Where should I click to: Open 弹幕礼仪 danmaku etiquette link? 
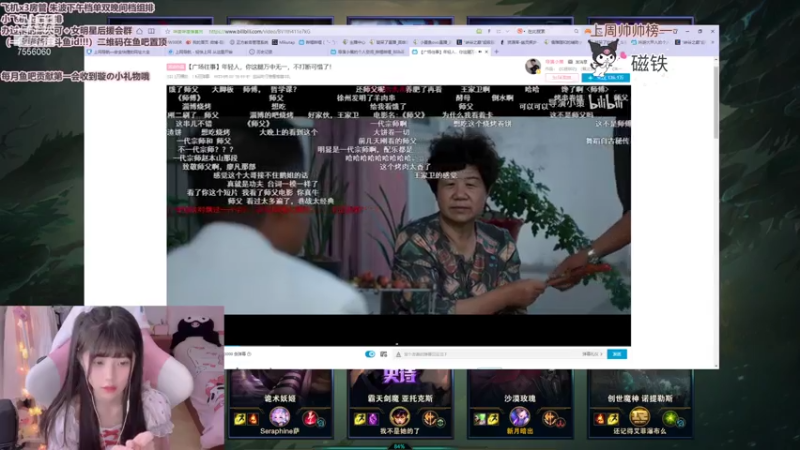point(592,354)
